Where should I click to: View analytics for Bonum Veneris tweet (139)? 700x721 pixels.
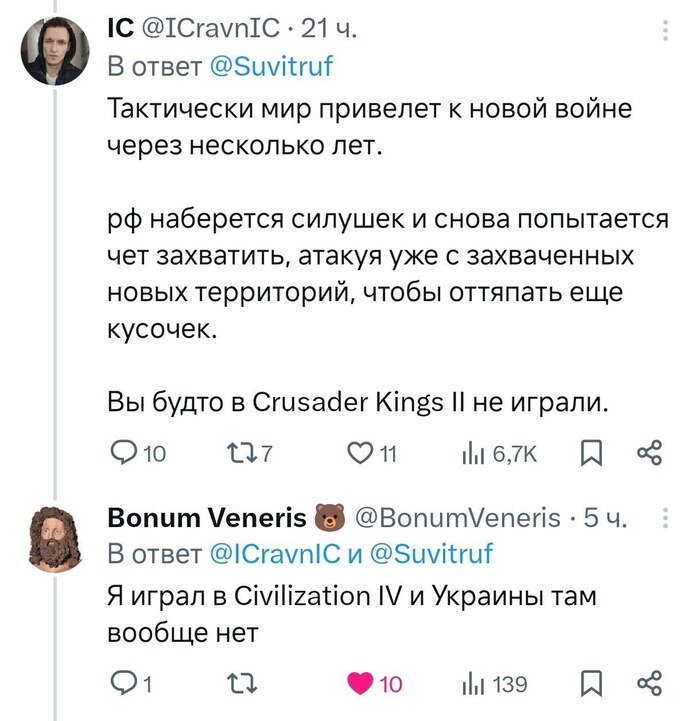coord(471,685)
